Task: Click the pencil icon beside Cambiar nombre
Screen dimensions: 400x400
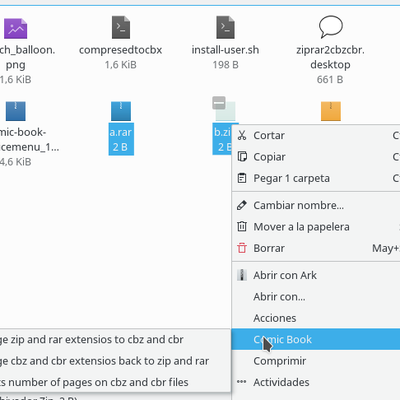Action: tap(242, 205)
